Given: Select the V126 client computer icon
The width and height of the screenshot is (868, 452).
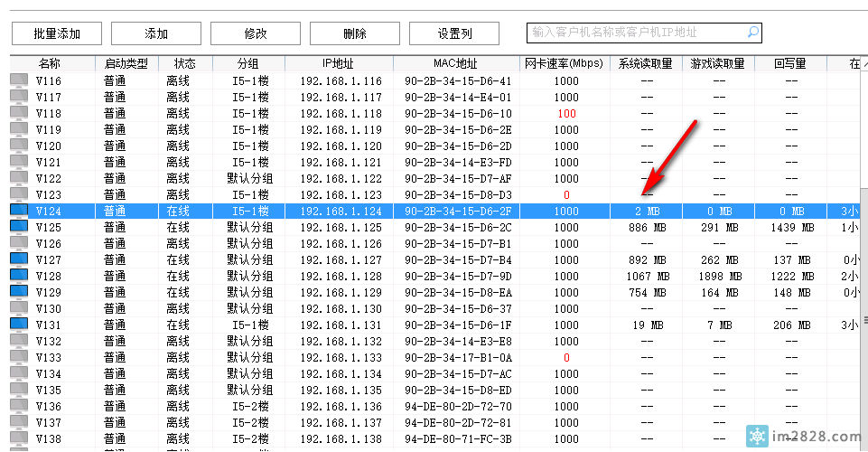Looking at the screenshot, I should (19, 243).
